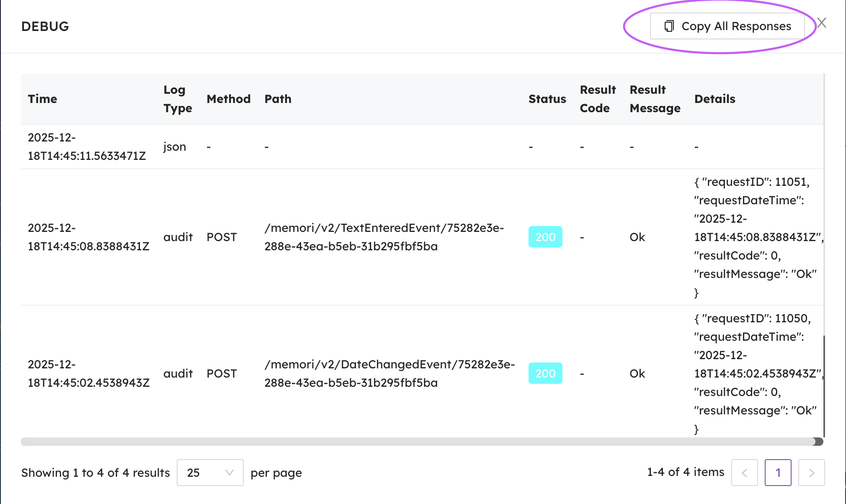The height and width of the screenshot is (504, 846).
Task: Click the horizontal scrollbar under the table
Action: [x=419, y=442]
